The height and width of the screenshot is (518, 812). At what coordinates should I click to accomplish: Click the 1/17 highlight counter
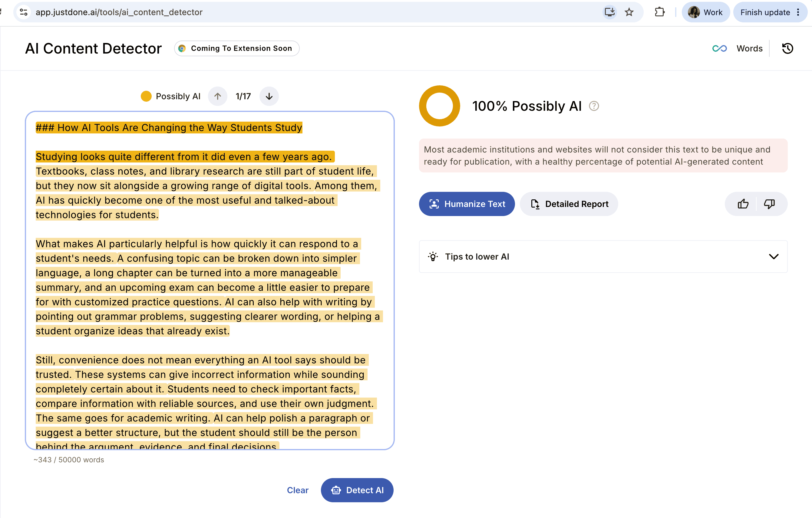click(243, 97)
